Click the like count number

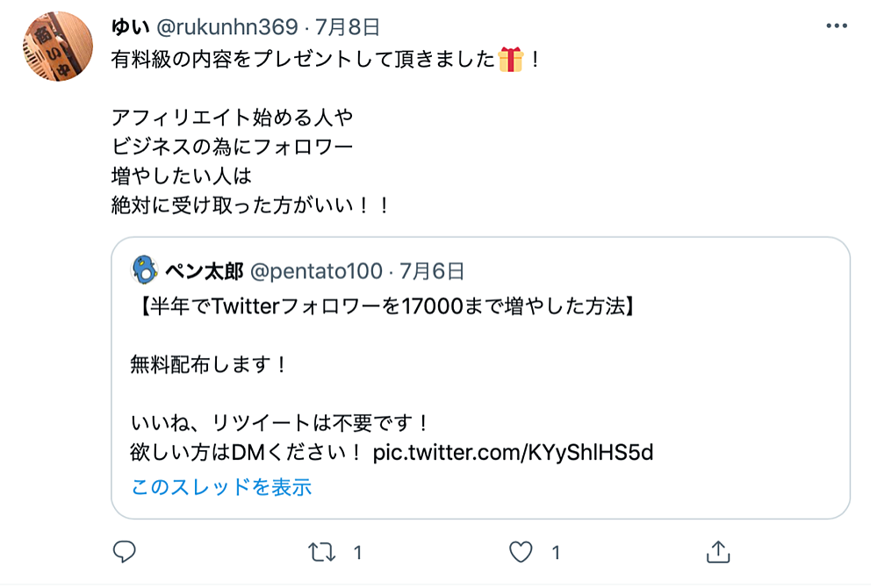556,553
